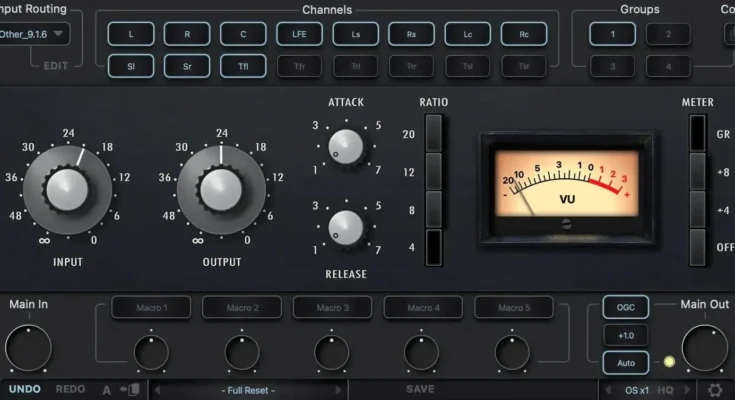The image size is (735, 400).
Task: Select Group 1
Action: tap(604, 34)
